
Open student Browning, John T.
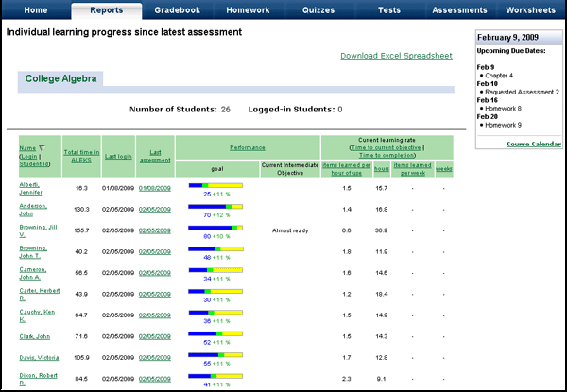[33, 252]
